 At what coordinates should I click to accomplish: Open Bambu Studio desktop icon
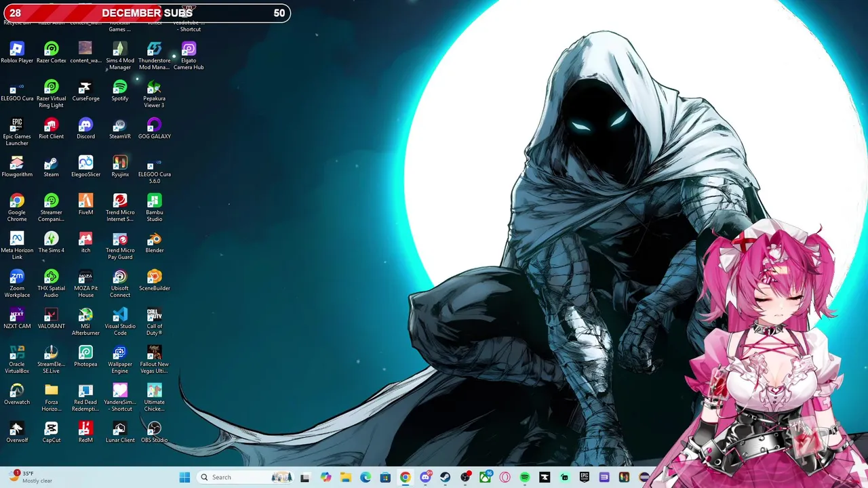coord(154,208)
